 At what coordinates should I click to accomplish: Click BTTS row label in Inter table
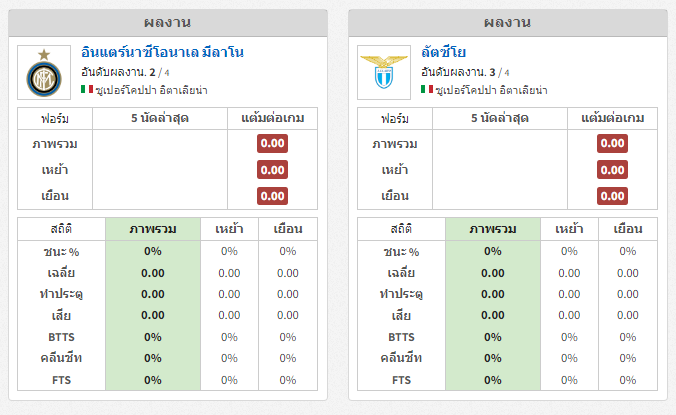tap(61, 337)
